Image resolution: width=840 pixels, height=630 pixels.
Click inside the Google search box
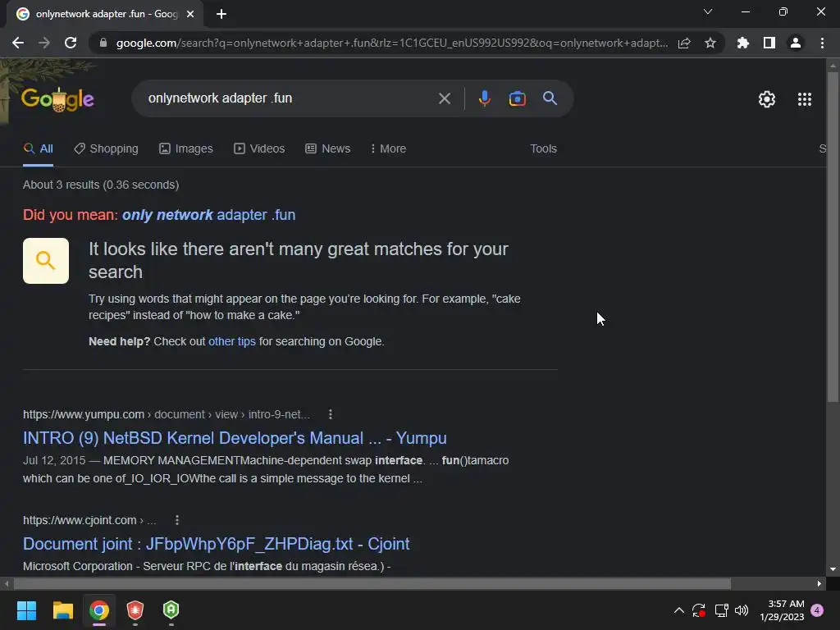290,98
